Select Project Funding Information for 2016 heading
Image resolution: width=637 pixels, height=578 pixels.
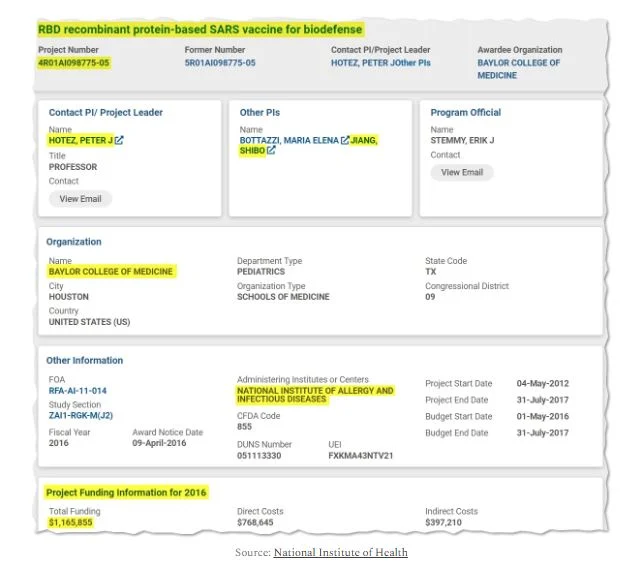126,493
